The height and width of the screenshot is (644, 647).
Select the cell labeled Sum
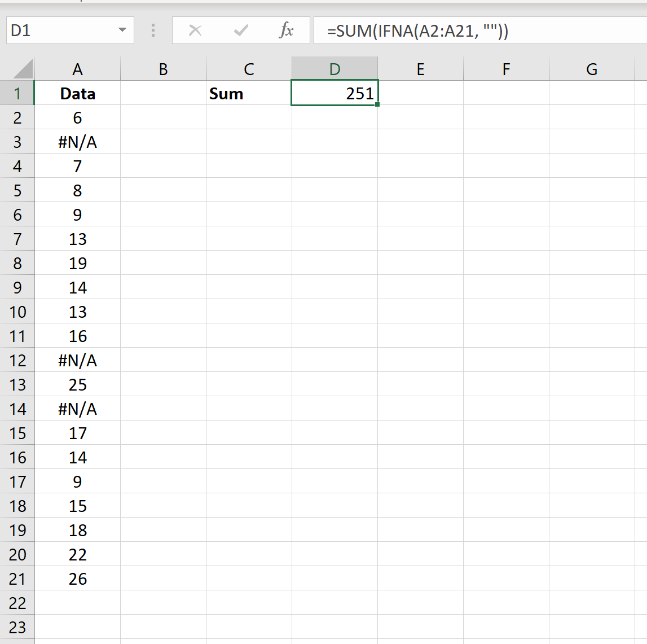click(x=248, y=93)
